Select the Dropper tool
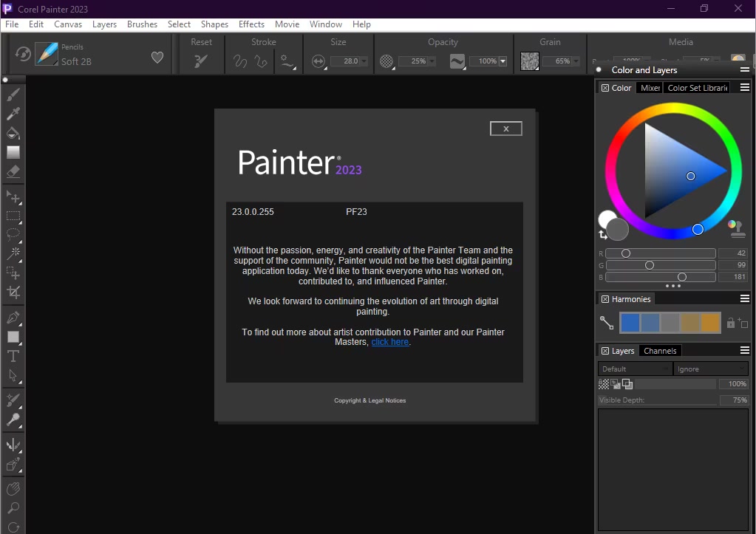Viewport: 756px width, 534px height. click(x=13, y=114)
